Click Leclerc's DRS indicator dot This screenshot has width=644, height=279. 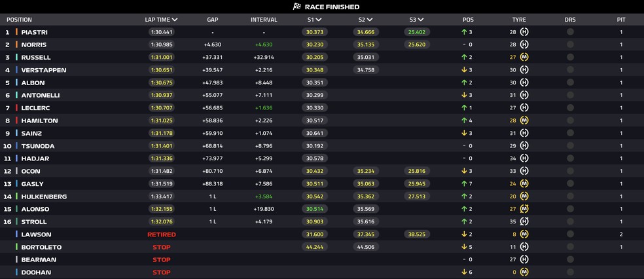pos(570,107)
